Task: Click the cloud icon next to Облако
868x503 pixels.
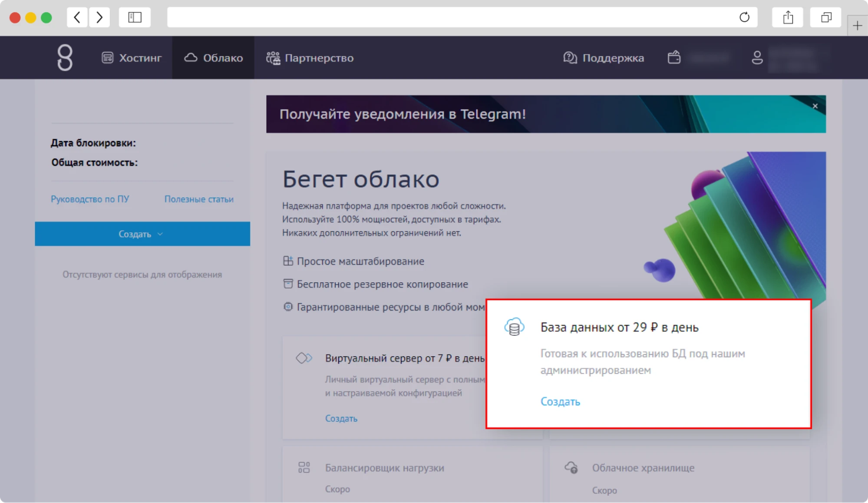Action: coord(190,57)
